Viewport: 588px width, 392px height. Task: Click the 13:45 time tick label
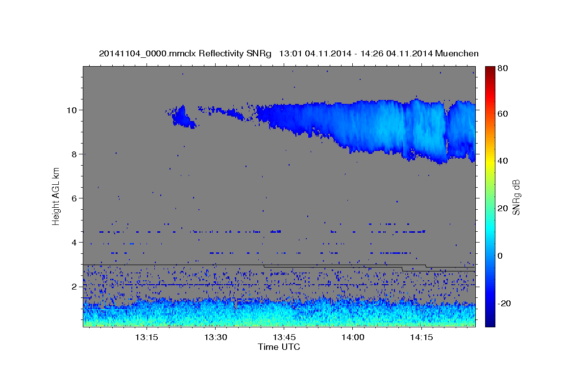coord(284,337)
